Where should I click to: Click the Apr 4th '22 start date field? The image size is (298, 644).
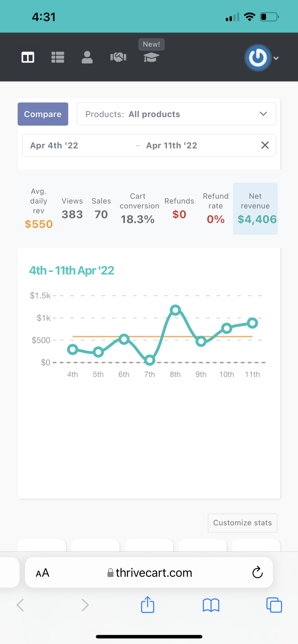54,145
